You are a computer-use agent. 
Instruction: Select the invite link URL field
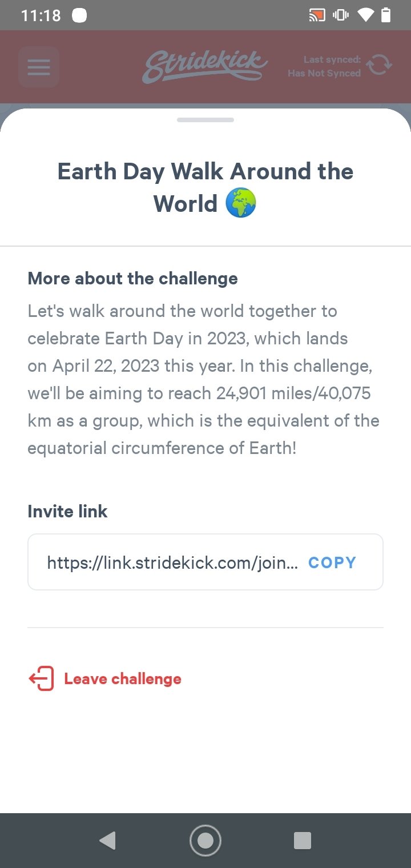pyautogui.click(x=205, y=562)
